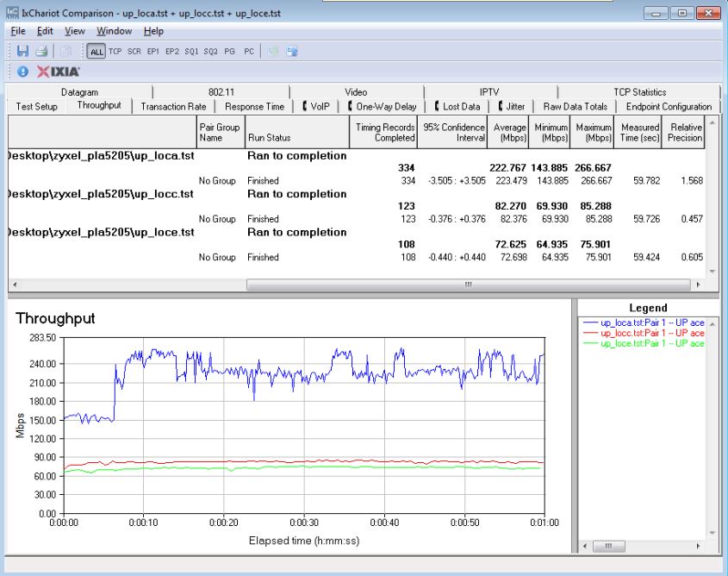The image size is (728, 576).
Task: Click the results table horizontal scrollbar thumb
Action: click(x=469, y=285)
